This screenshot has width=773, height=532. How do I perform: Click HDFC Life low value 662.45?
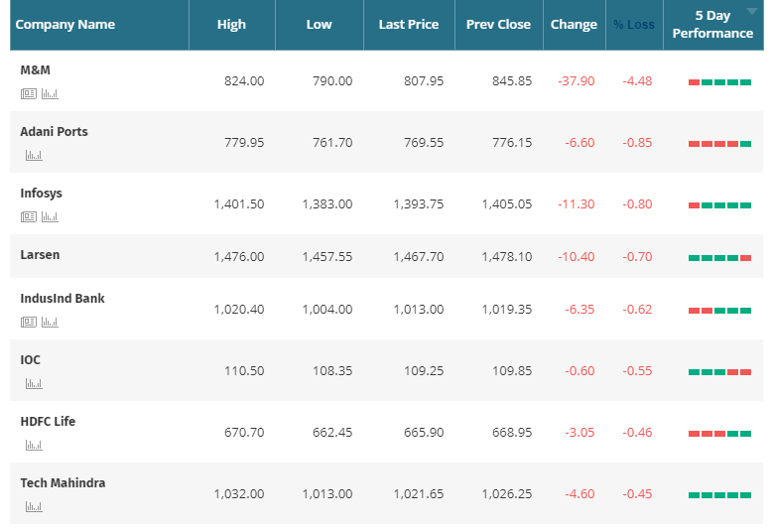332,433
